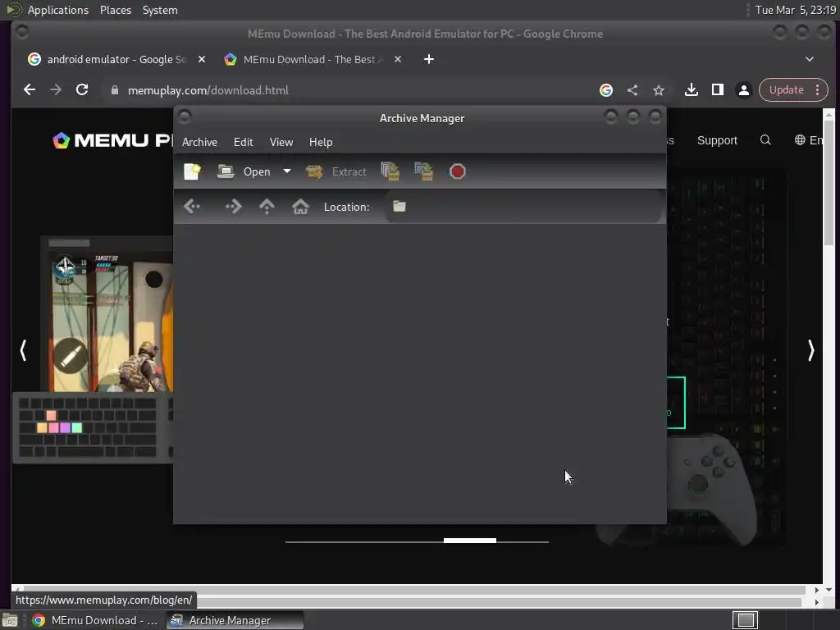Go back in the Chrome browser
The image size is (840, 630).
coord(30,90)
